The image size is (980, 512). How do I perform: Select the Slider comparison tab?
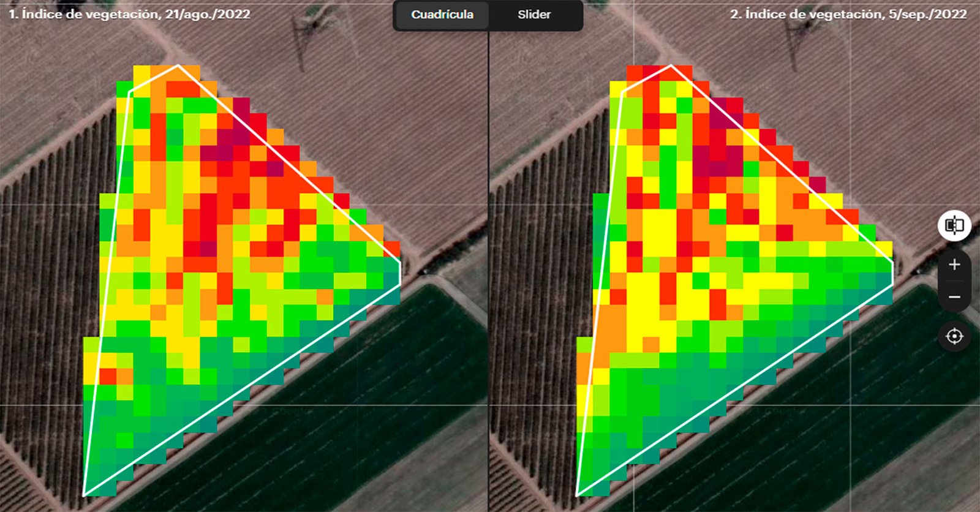point(534,15)
